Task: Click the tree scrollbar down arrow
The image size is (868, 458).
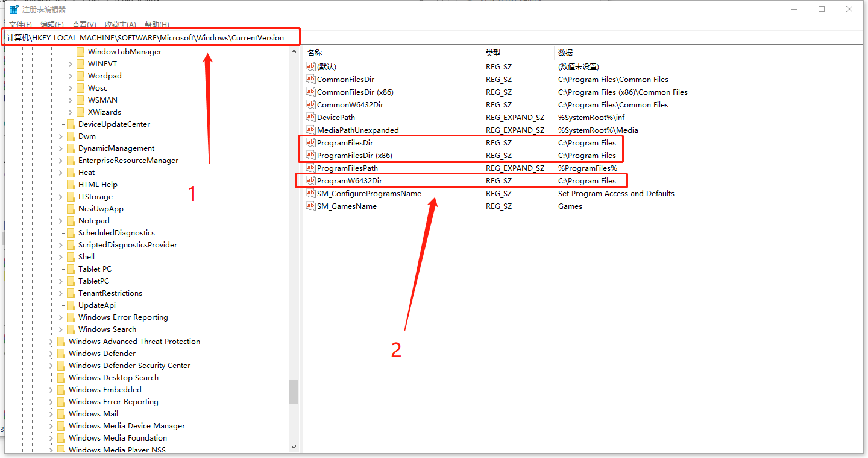Action: point(294,447)
